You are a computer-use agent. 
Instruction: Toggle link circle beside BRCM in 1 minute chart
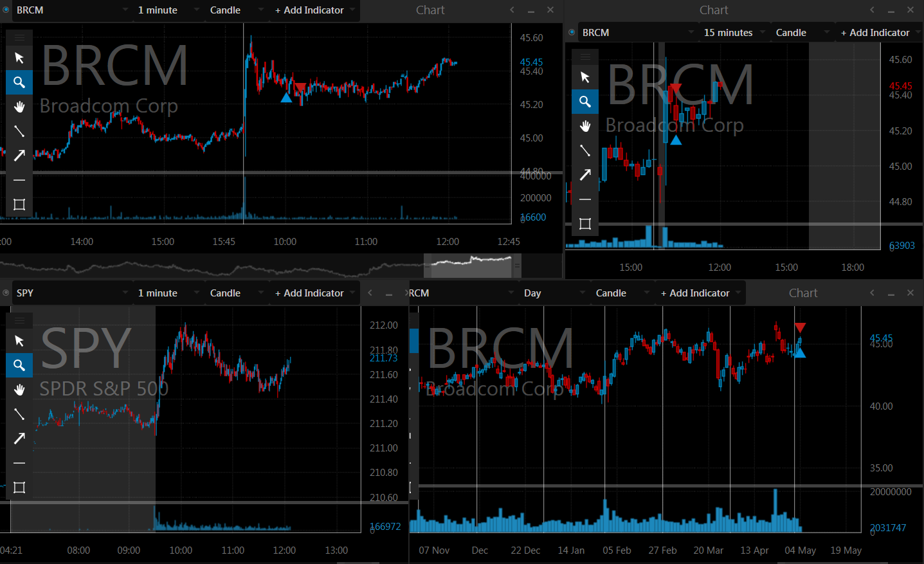coord(6,10)
